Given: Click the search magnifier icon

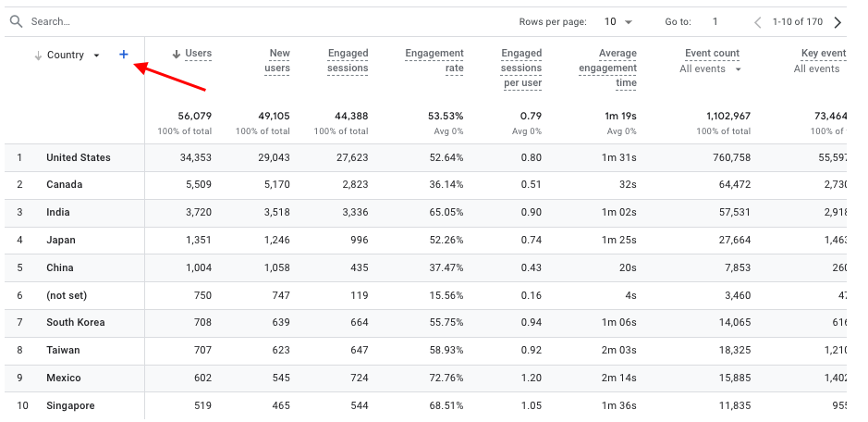Looking at the screenshot, I should pyautogui.click(x=16, y=21).
